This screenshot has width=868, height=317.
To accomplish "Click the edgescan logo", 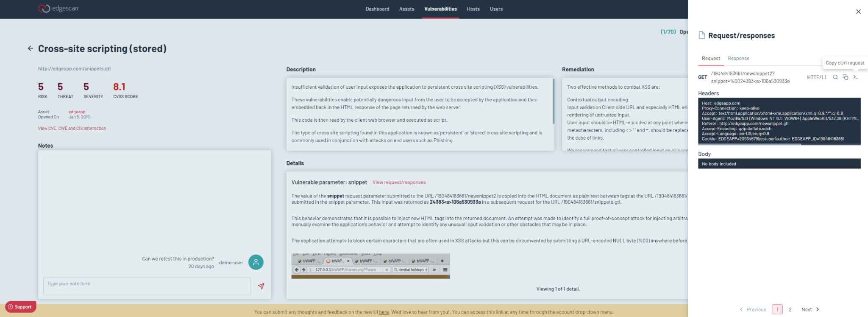I will pos(58,8).
